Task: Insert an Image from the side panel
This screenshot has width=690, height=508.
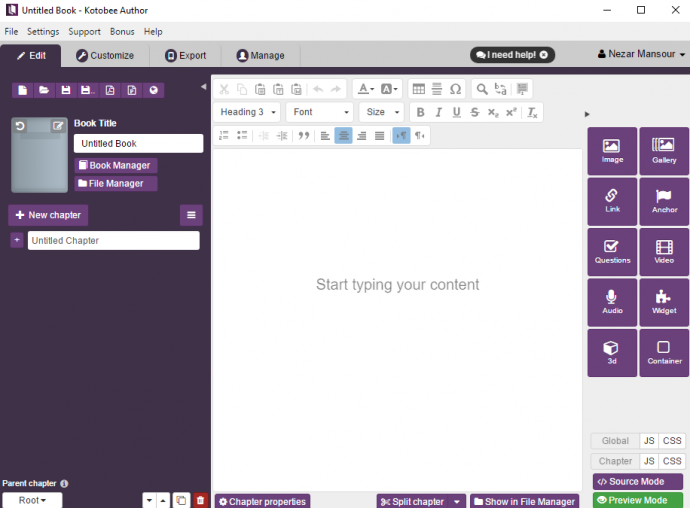Action: tap(612, 151)
